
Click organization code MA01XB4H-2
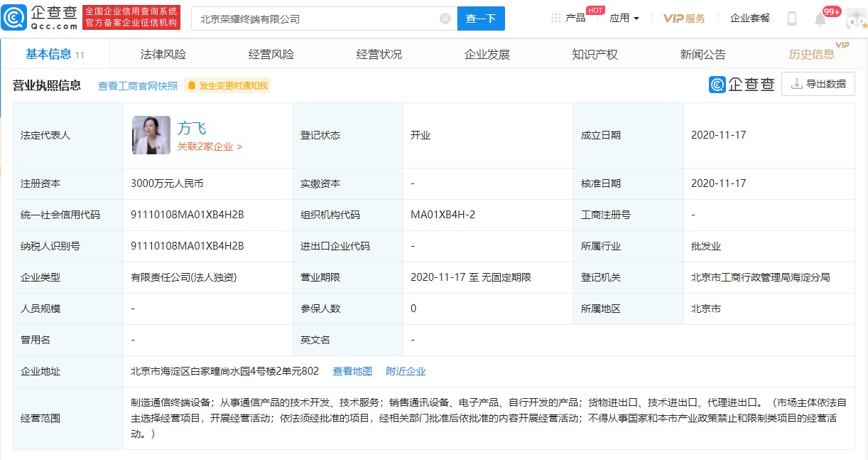pos(443,215)
